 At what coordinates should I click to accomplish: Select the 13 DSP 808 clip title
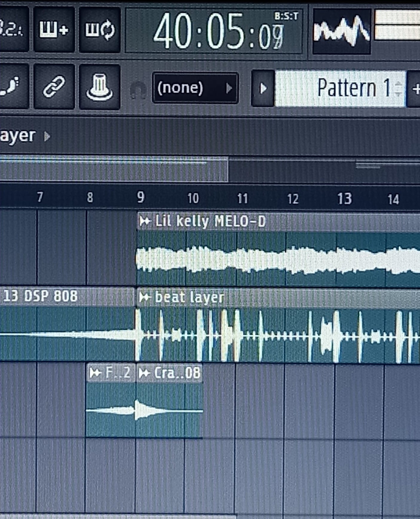click(x=40, y=296)
